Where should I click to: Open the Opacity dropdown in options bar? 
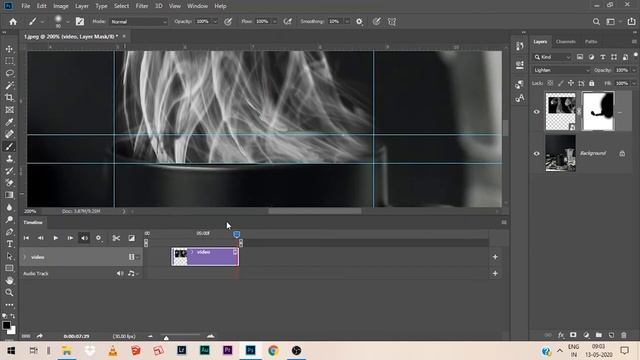[x=215, y=22]
